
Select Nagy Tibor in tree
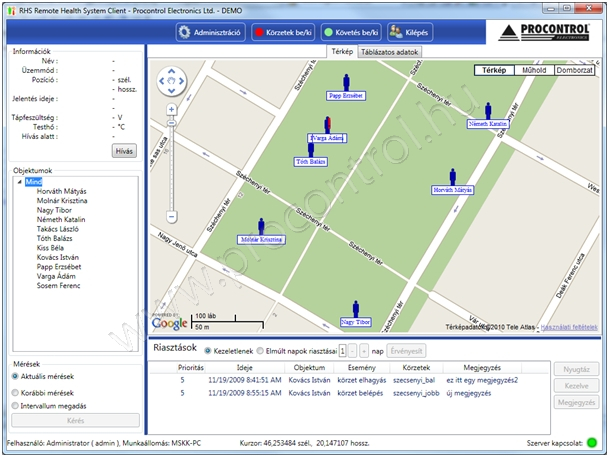(54, 210)
